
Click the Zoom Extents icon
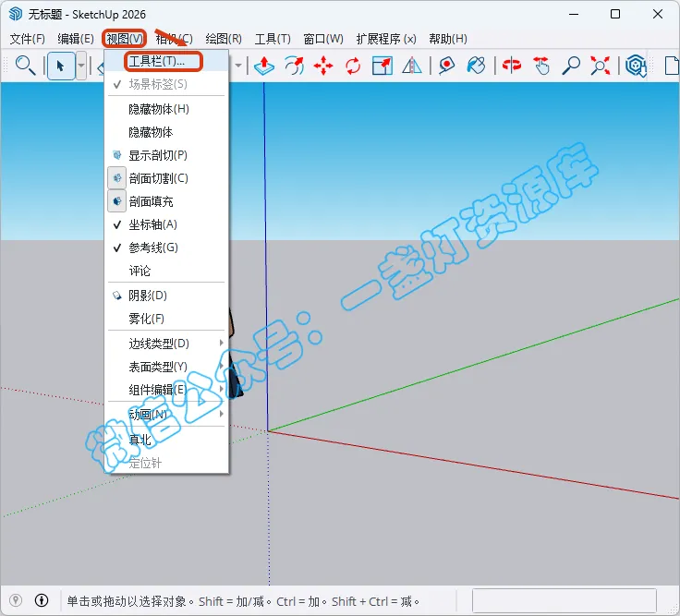pos(601,66)
